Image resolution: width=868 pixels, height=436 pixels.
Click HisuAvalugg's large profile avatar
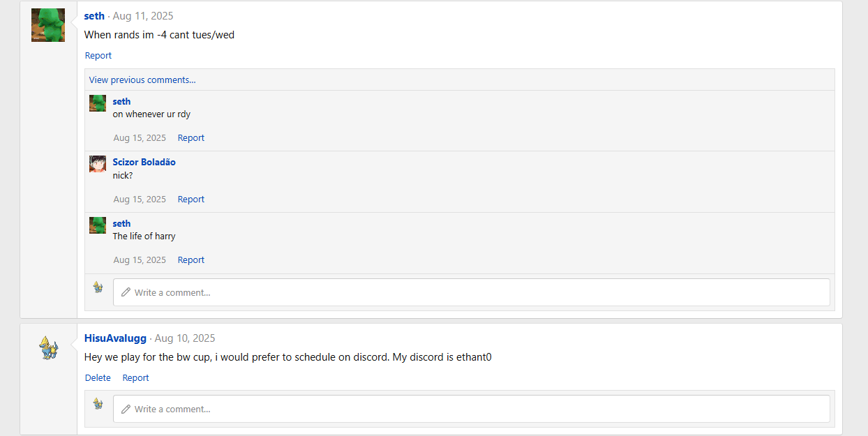coord(48,347)
